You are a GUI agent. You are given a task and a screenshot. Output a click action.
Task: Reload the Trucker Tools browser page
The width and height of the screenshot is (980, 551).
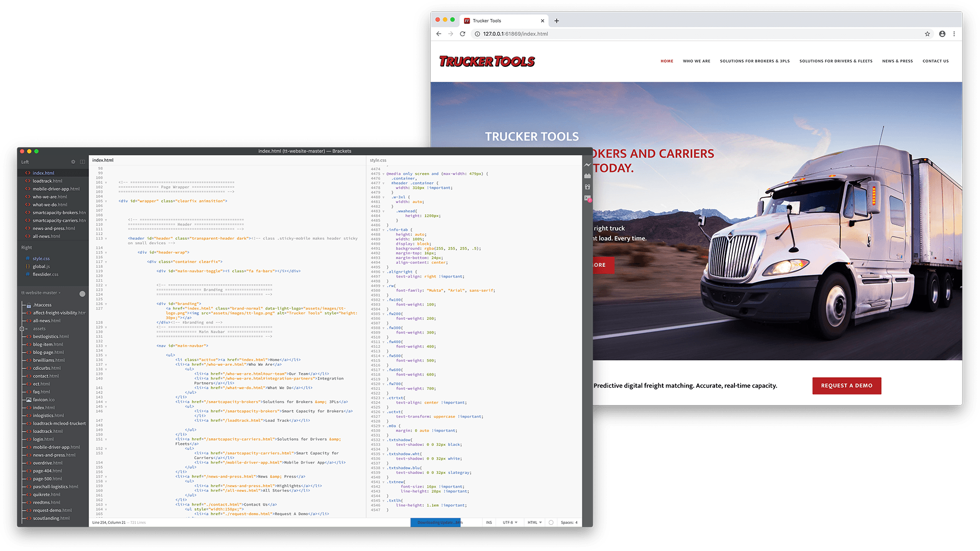[x=462, y=34]
